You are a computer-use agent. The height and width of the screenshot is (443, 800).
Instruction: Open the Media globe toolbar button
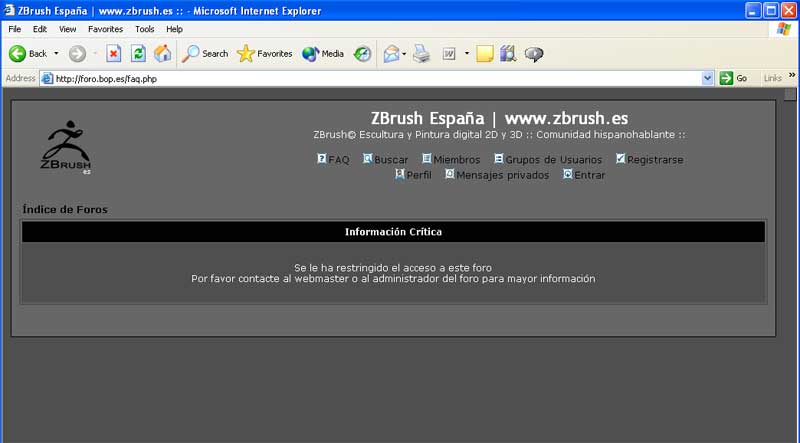coord(322,54)
